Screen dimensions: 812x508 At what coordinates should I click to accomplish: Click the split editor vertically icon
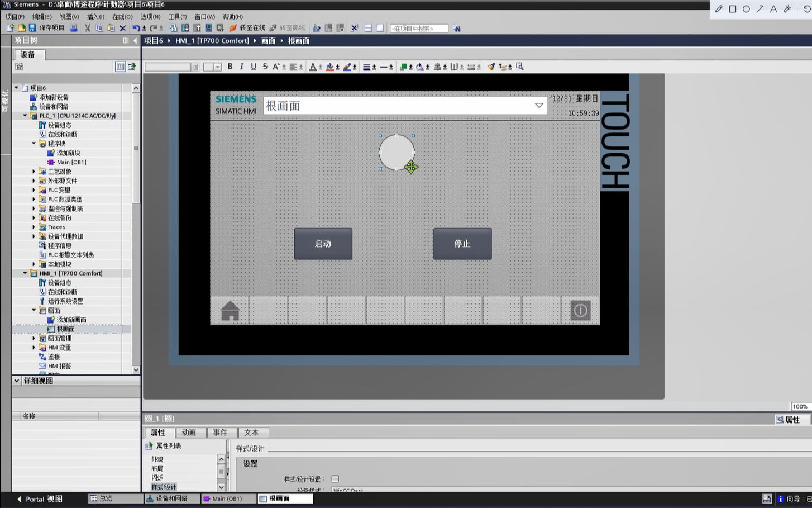380,28
